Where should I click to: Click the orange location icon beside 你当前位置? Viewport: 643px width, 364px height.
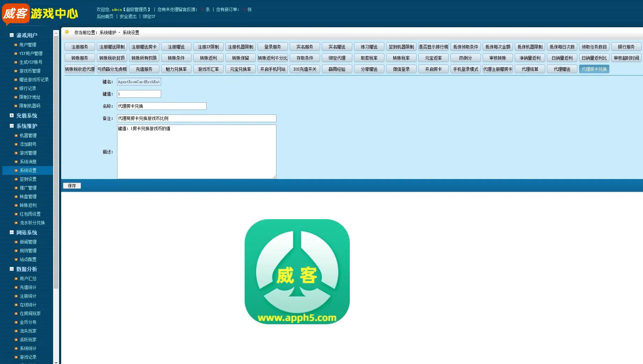67,32
